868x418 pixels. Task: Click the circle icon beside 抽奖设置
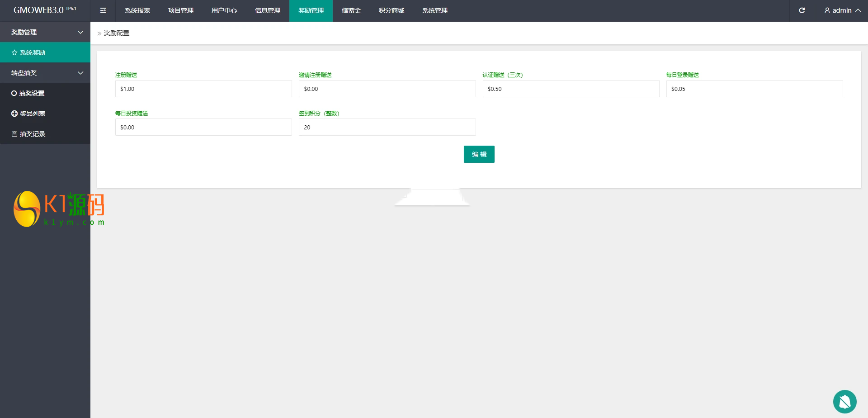click(x=14, y=93)
